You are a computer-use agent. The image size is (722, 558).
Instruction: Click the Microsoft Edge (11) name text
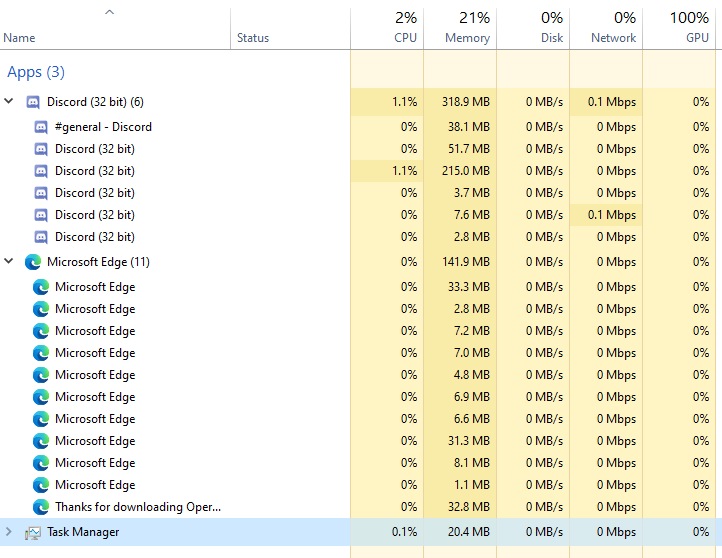(x=98, y=262)
